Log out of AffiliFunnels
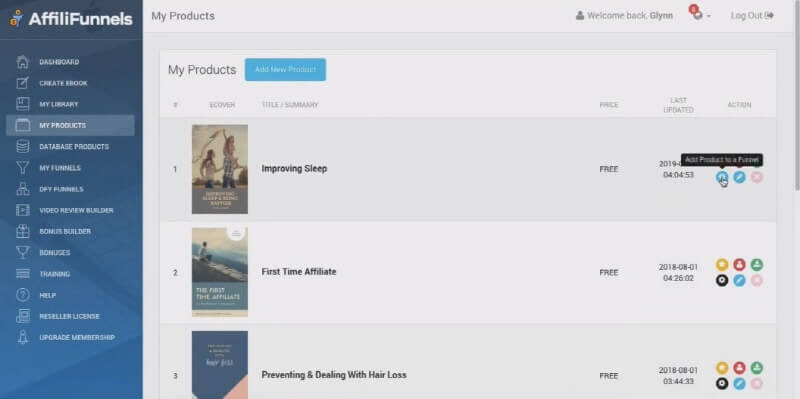This screenshot has width=800, height=399. (x=752, y=16)
